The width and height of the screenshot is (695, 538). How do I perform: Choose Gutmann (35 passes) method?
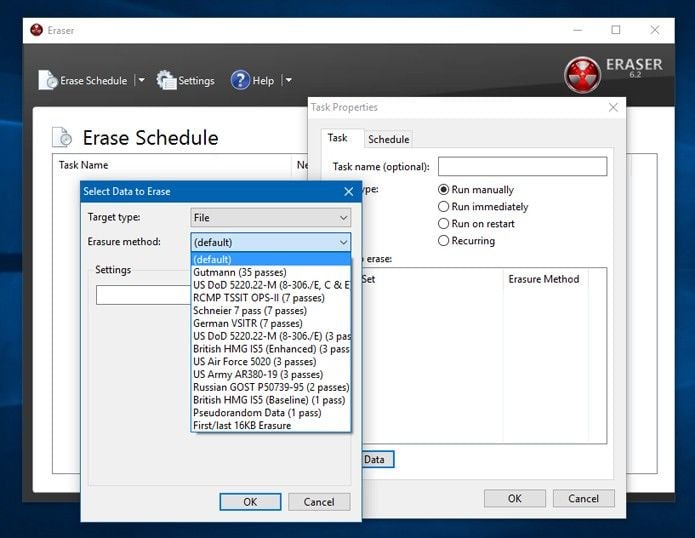[271, 272]
